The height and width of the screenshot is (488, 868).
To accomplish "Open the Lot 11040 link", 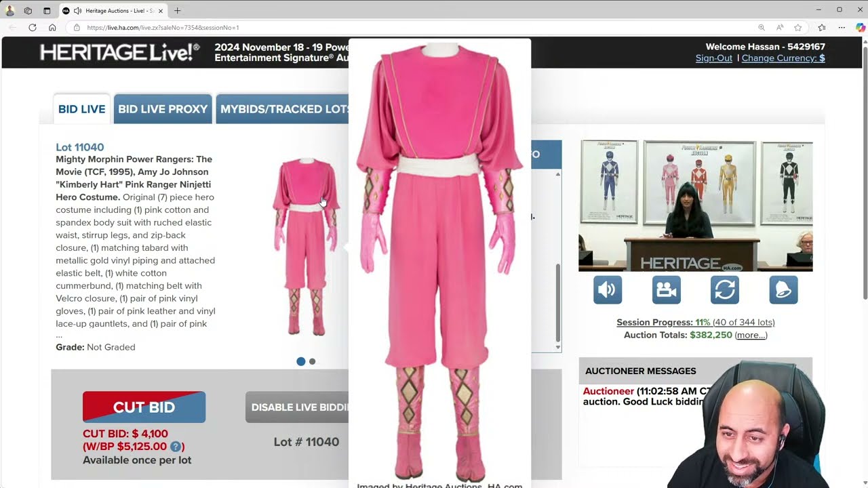I will 80,147.
